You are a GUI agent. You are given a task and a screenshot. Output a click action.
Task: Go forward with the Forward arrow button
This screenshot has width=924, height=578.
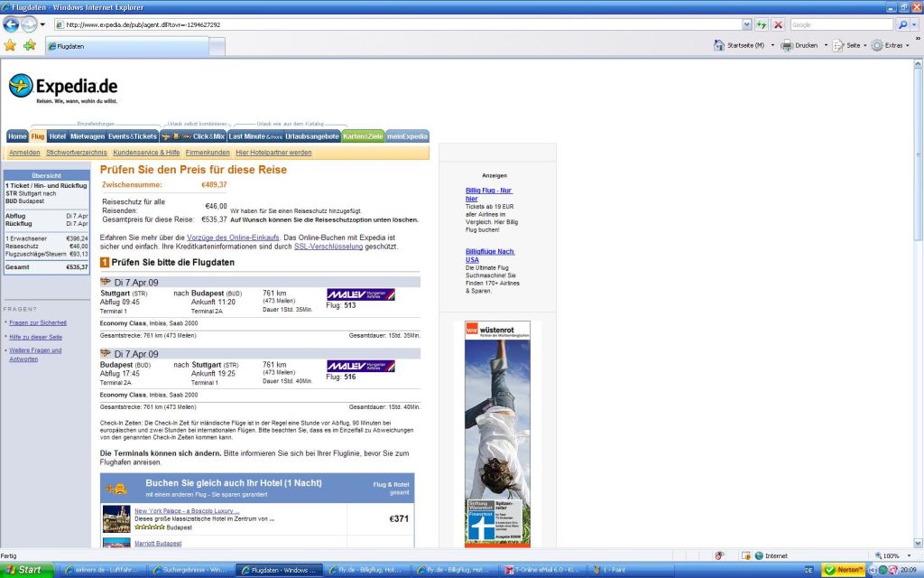(29, 24)
